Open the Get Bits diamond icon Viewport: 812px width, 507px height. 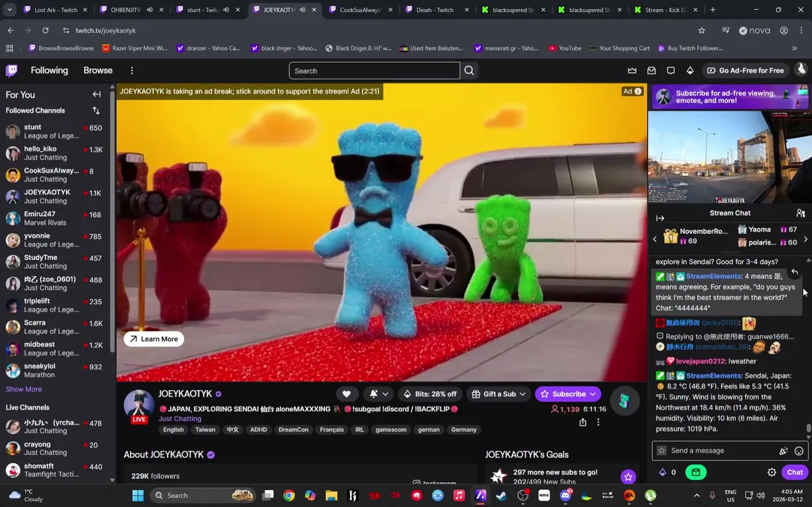click(690, 70)
